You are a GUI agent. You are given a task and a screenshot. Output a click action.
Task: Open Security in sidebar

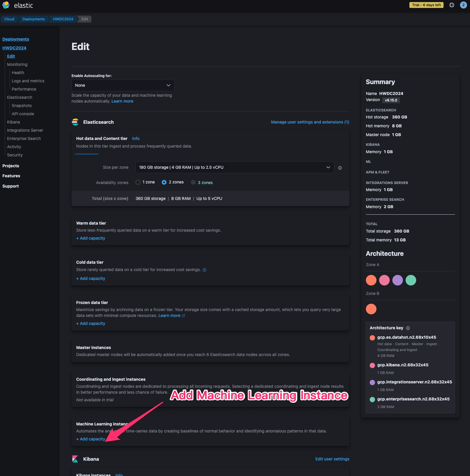[15, 155]
